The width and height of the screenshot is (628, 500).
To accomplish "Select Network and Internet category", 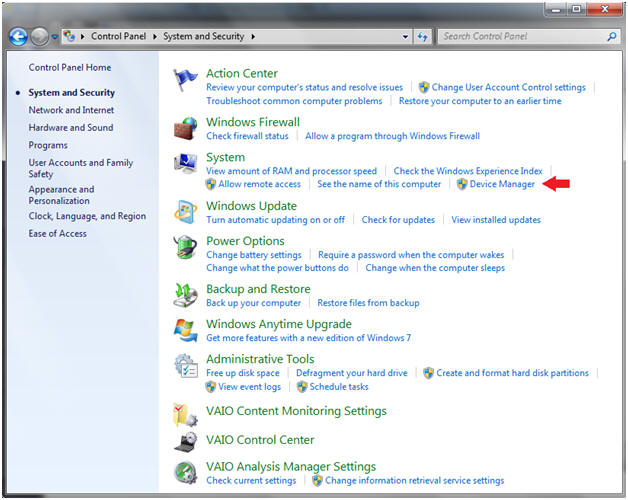I will coord(71,110).
